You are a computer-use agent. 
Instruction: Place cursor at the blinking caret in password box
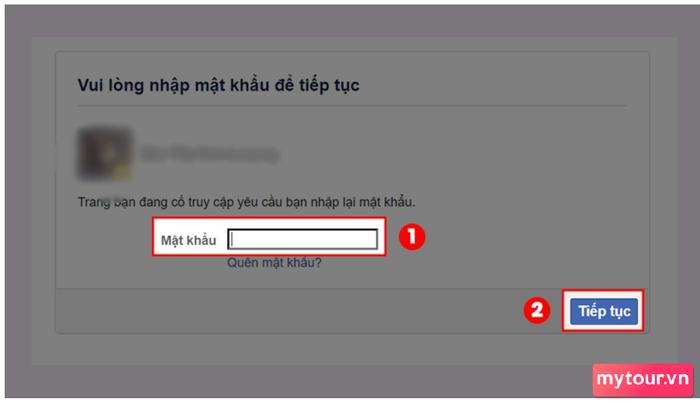[232, 239]
